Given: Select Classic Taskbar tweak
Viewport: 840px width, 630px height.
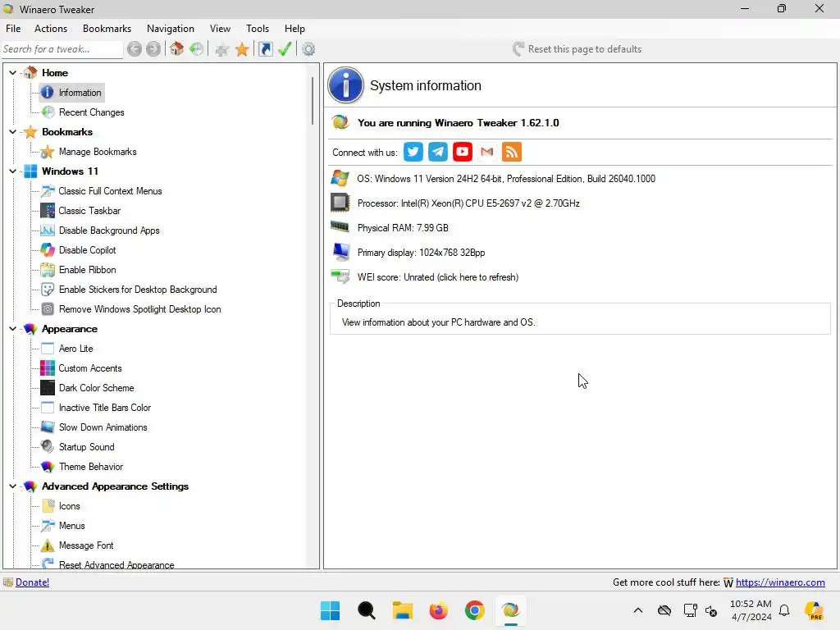Looking at the screenshot, I should pos(89,211).
